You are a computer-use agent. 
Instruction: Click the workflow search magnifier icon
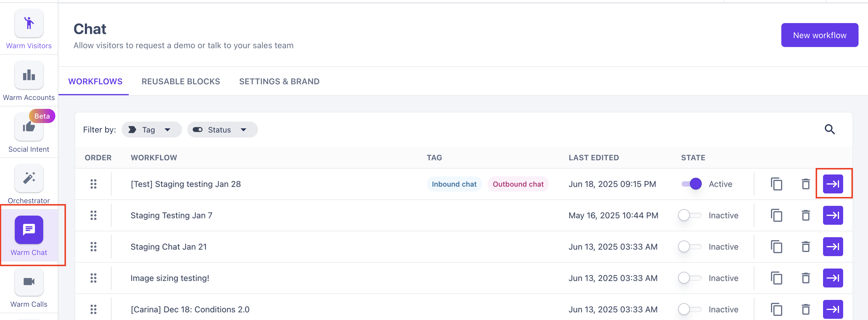(829, 129)
